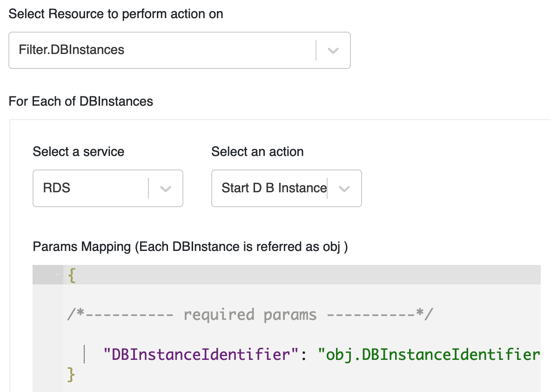
Task: Click the chevron arrow beside Start D B Instance
Action: [344, 189]
